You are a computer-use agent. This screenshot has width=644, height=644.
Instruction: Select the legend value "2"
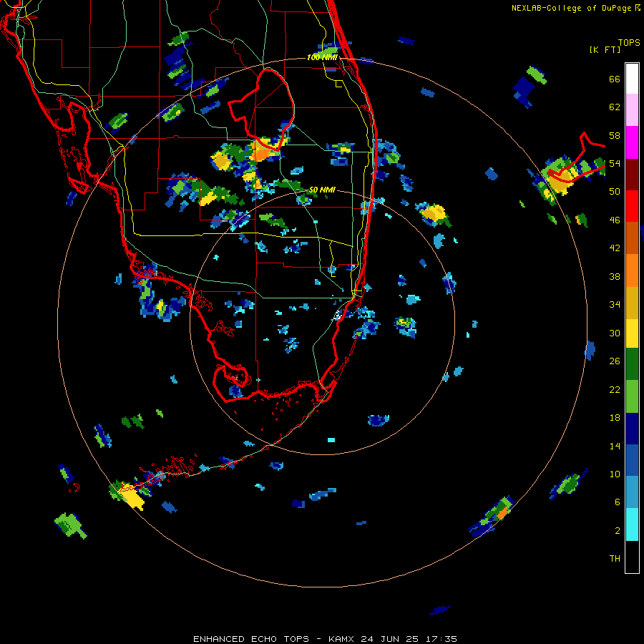click(618, 531)
